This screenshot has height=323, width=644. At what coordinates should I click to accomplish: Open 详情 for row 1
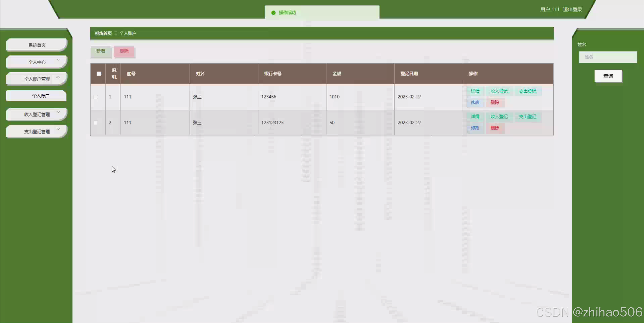coord(475,91)
